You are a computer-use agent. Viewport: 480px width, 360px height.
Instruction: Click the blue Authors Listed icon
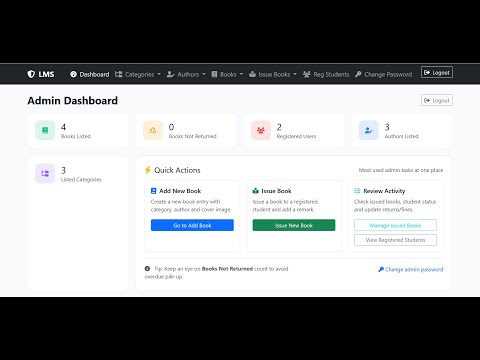369,130
